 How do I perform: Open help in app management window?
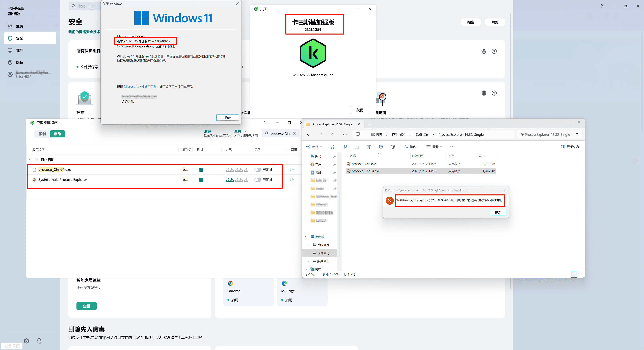(265, 123)
